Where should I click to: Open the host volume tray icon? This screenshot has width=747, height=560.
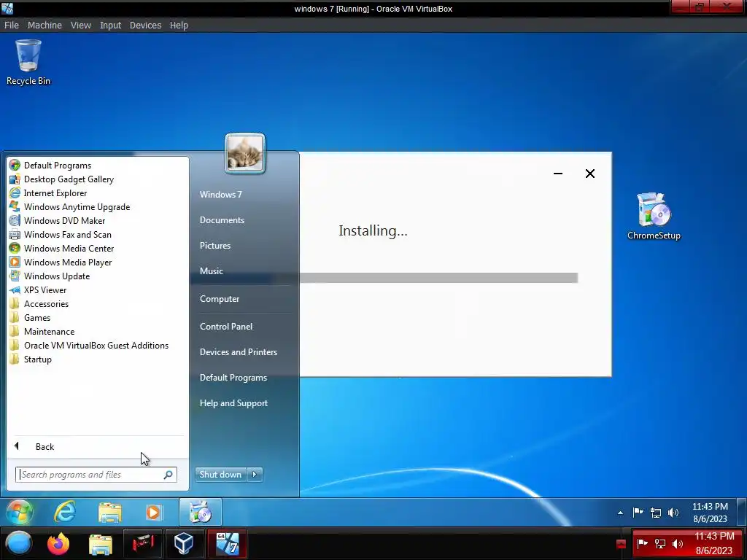(x=677, y=544)
